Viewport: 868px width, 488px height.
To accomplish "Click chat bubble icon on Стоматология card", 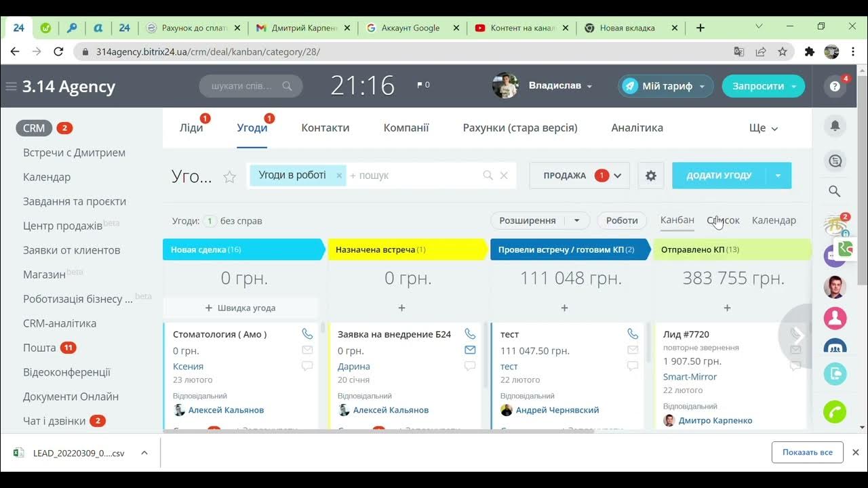I will 307,366.
